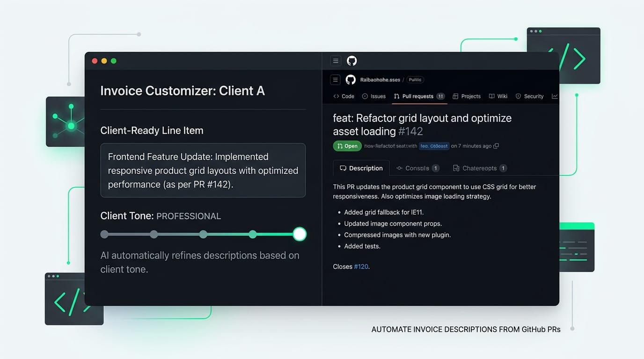Open the Wiki book icon
This screenshot has height=359, width=644.
[492, 96]
